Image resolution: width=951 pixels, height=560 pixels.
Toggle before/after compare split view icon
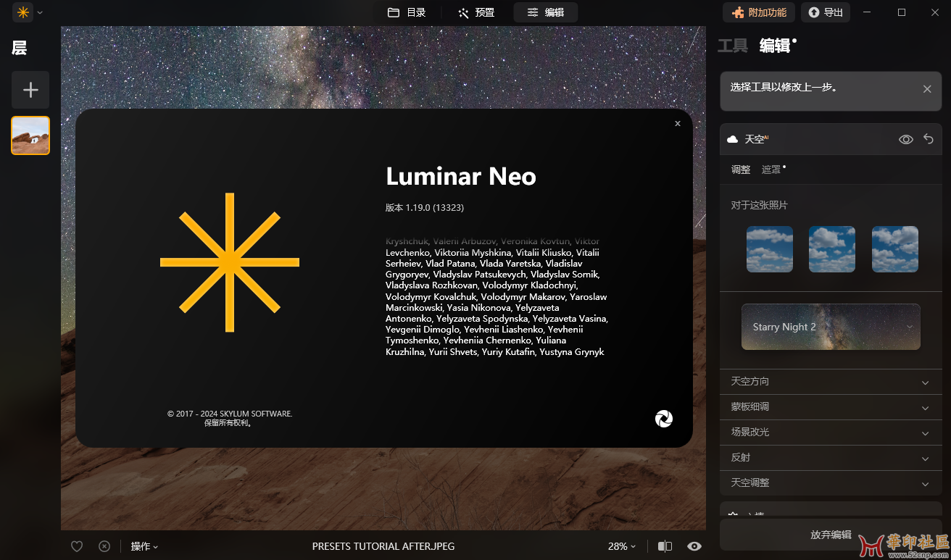[665, 546]
